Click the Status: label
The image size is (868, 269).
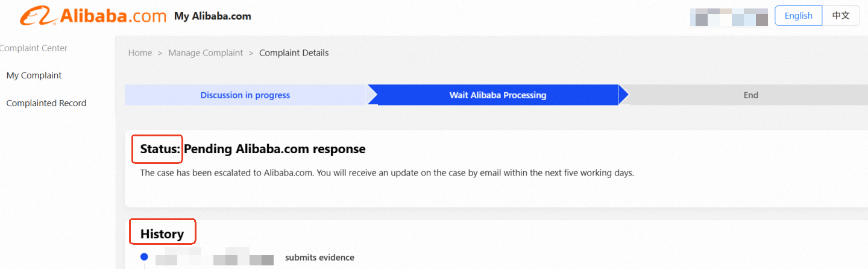point(160,149)
